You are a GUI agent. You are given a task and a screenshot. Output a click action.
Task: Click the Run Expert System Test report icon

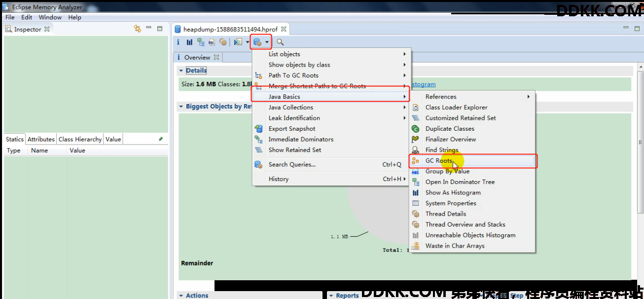pyautogui.click(x=238, y=42)
